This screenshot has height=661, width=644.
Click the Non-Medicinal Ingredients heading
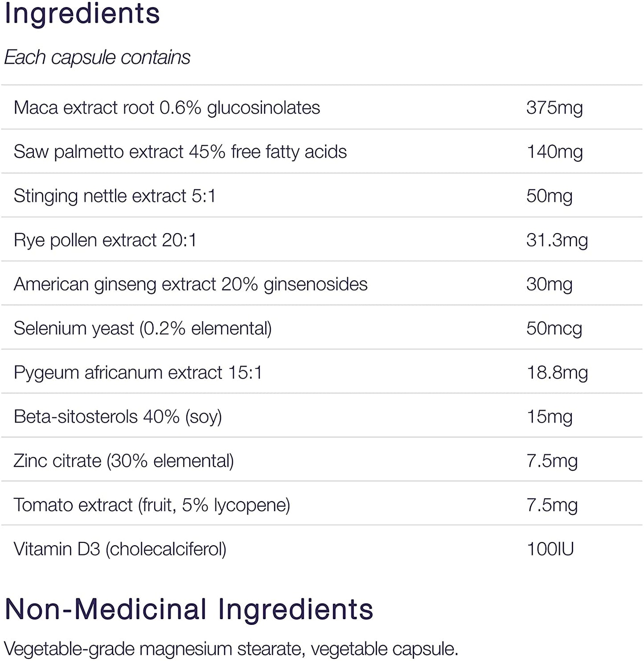click(189, 609)
